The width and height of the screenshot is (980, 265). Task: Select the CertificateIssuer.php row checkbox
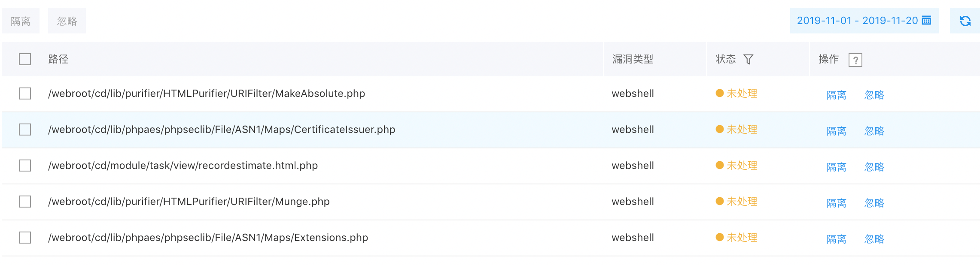click(x=25, y=129)
